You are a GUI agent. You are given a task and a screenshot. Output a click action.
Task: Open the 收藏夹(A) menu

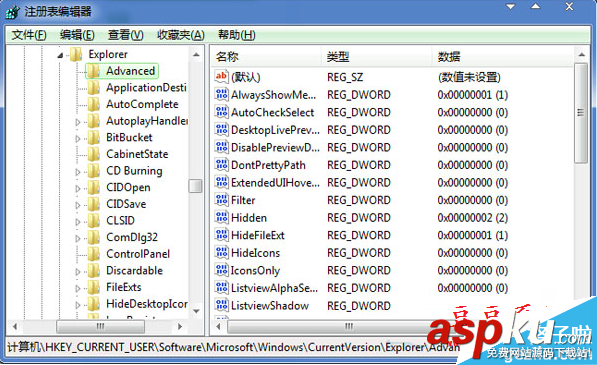click(181, 35)
